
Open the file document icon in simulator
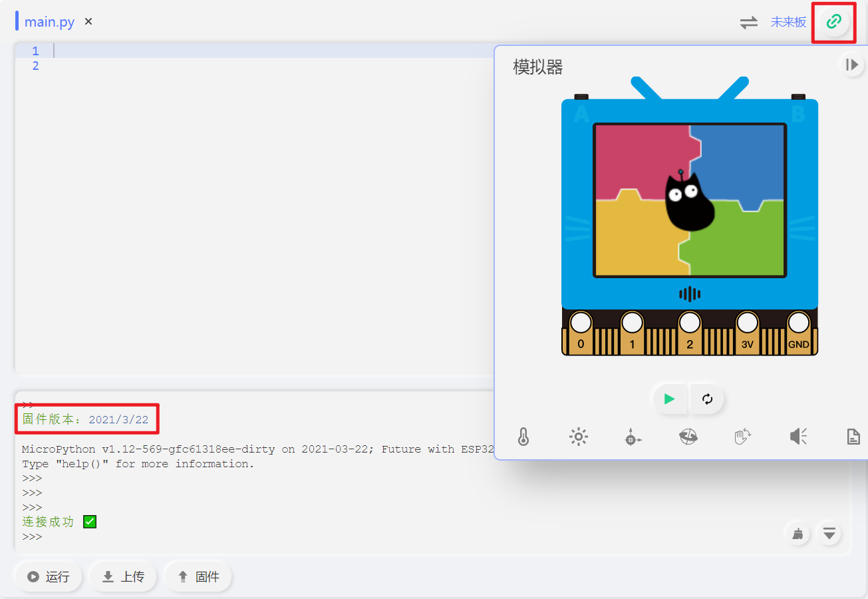point(853,437)
